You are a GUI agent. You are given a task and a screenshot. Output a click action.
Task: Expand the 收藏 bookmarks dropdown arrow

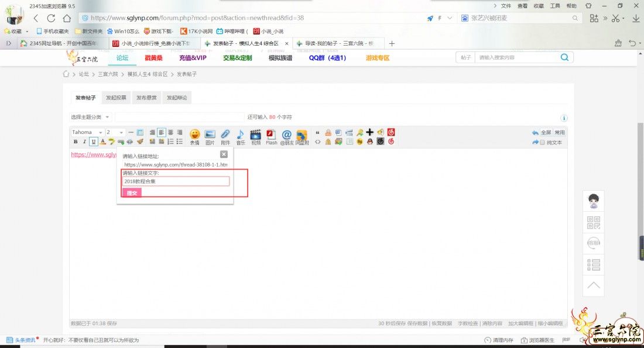tap(27, 31)
